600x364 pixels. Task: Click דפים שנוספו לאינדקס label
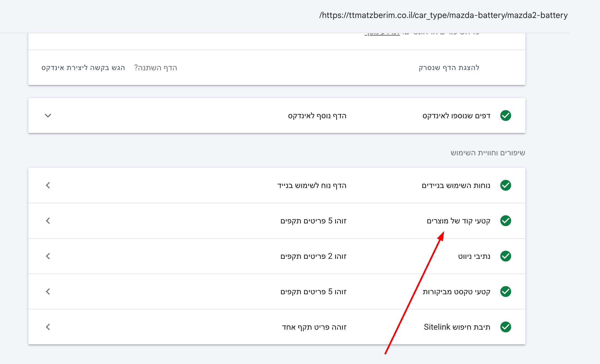pyautogui.click(x=456, y=116)
